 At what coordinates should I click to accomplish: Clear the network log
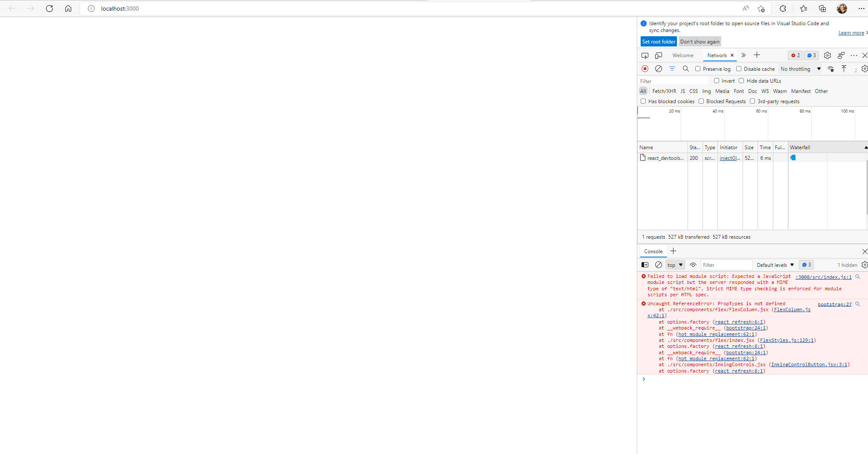658,69
